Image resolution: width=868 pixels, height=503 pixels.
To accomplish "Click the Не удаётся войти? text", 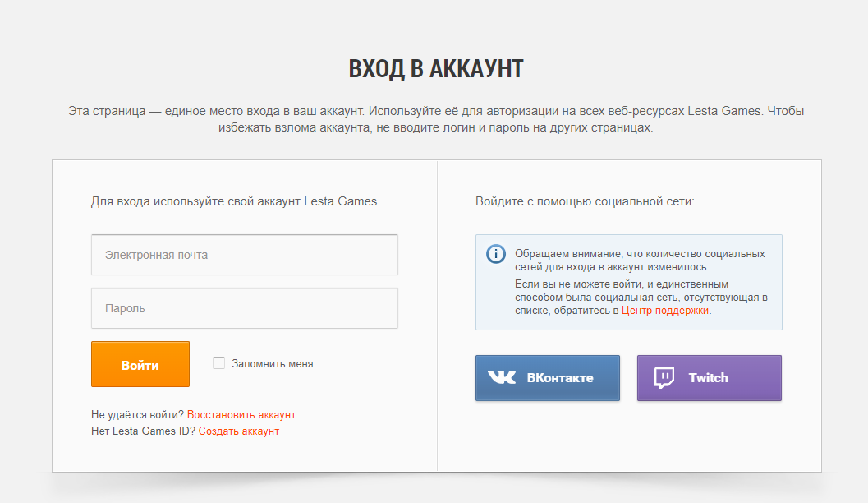I will click(138, 415).
